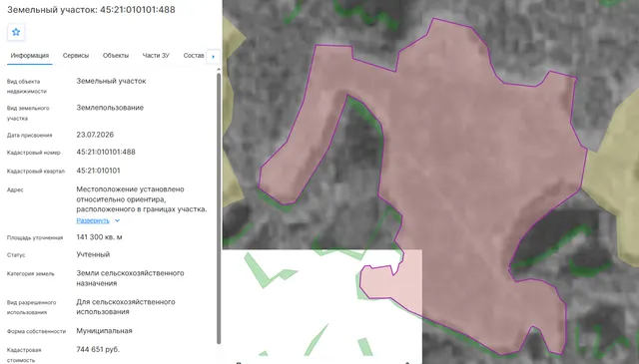Click the info panel vertical scrollbar

[219, 207]
